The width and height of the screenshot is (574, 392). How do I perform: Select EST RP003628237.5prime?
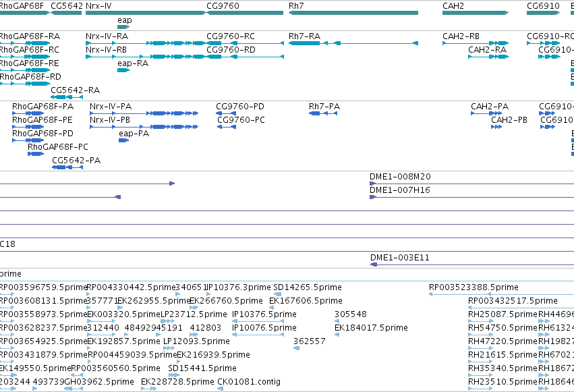(x=43, y=328)
